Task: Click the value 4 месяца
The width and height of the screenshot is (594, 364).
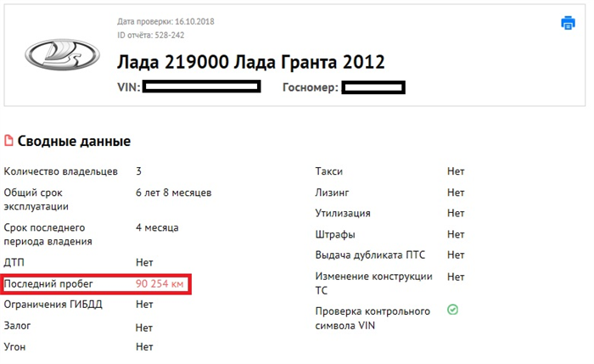Action: click(157, 227)
